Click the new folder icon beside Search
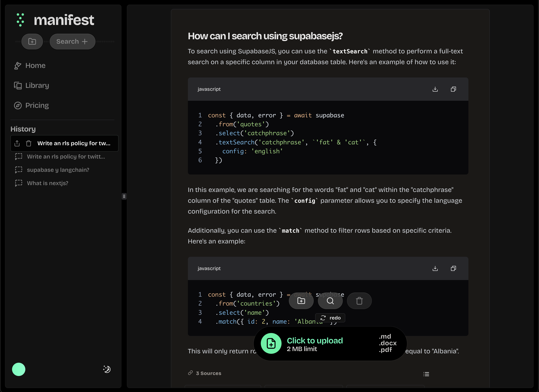The width and height of the screenshot is (539, 392). click(32, 41)
